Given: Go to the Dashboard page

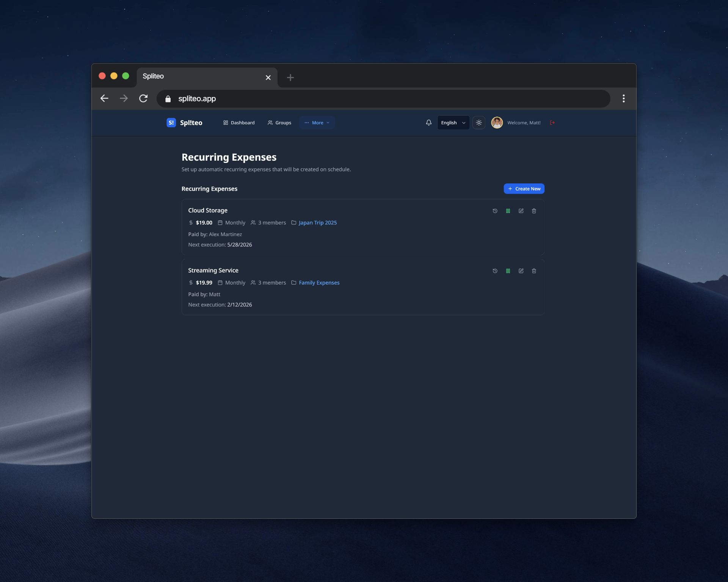Looking at the screenshot, I should click(x=239, y=122).
